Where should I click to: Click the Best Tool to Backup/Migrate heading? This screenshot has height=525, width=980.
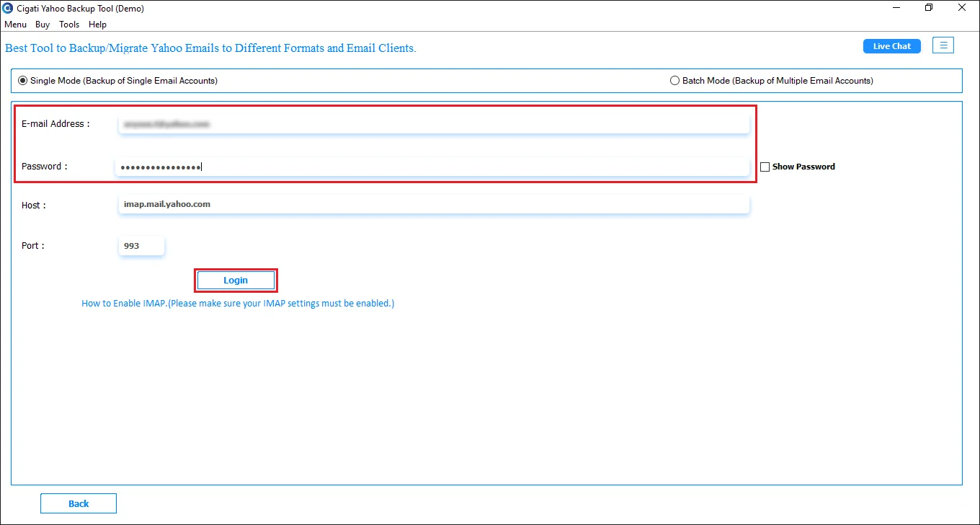point(211,48)
